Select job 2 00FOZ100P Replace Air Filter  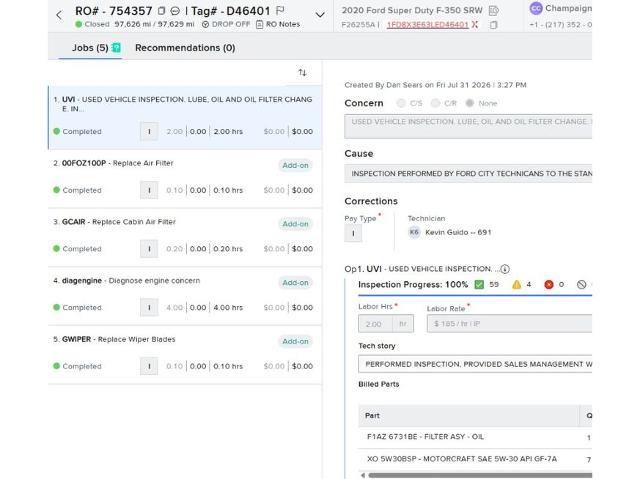[x=184, y=179]
